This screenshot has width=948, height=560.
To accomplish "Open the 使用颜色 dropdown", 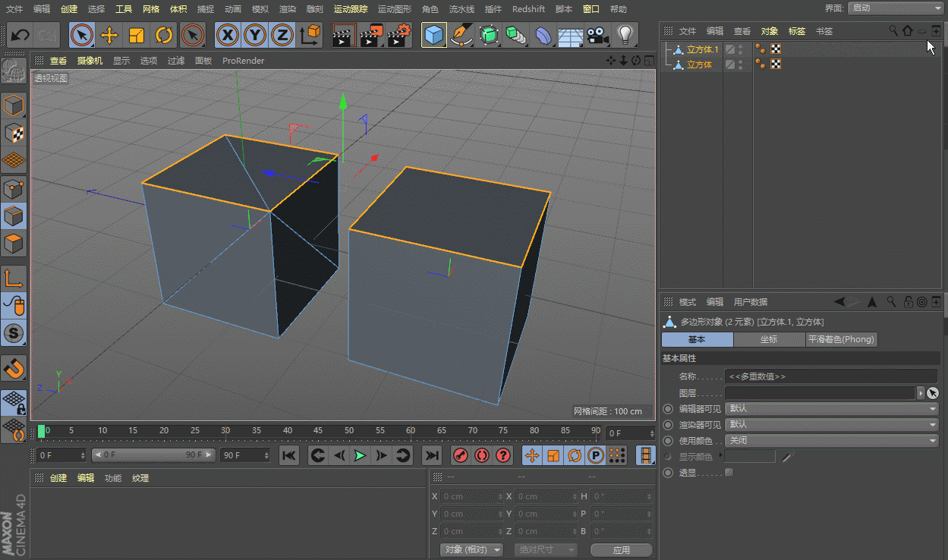I will pos(832,440).
